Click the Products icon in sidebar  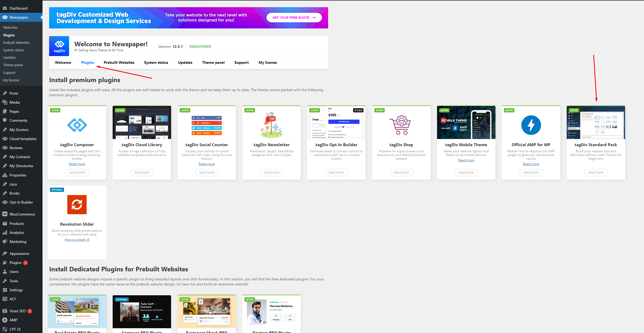click(5, 224)
